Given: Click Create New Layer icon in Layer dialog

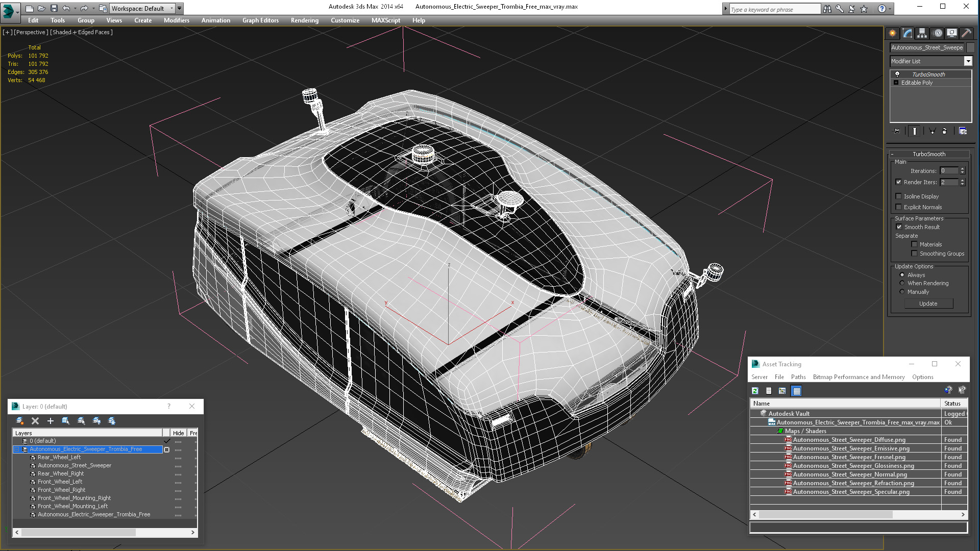Looking at the screenshot, I should (20, 421).
